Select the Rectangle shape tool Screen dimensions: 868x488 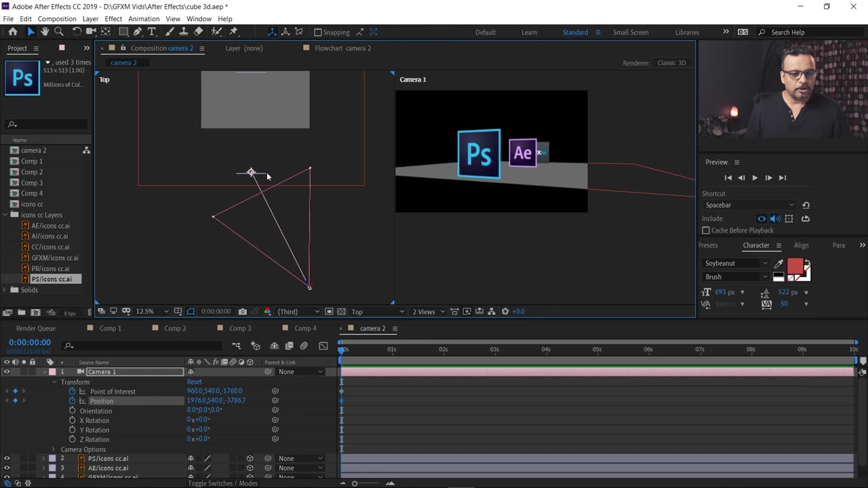tap(123, 32)
